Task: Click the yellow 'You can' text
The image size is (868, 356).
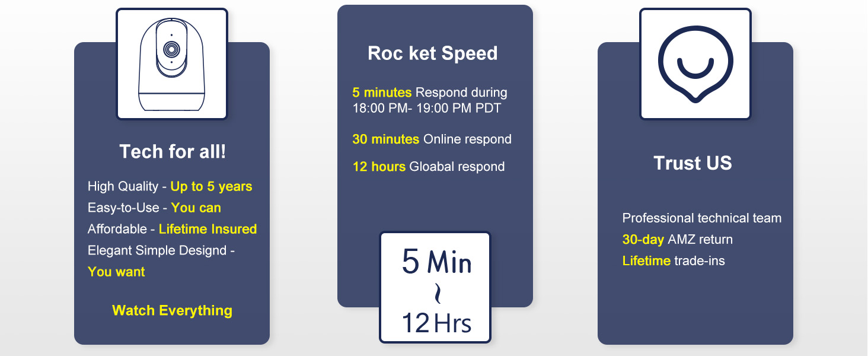Action: pyautogui.click(x=196, y=208)
